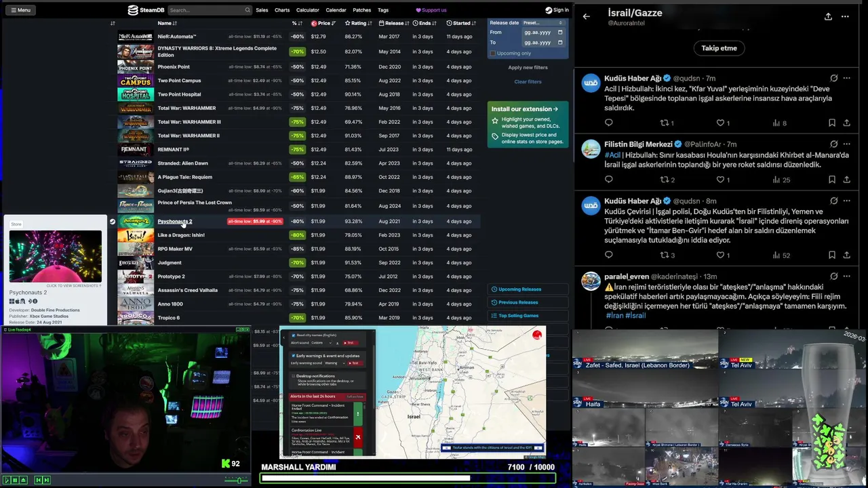Screen dimensions: 868x488
Task: Bookmark the Filistin Bilgi Merkezi tweet
Action: tap(831, 180)
